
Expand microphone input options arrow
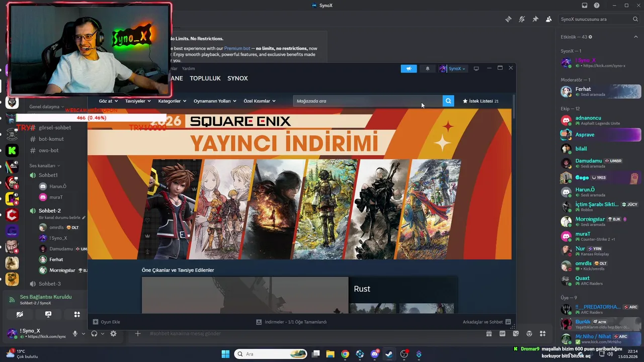[83, 333]
